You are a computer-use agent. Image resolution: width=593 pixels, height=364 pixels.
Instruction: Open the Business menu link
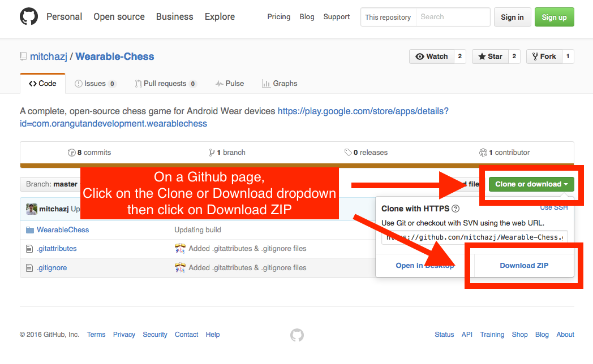(175, 16)
